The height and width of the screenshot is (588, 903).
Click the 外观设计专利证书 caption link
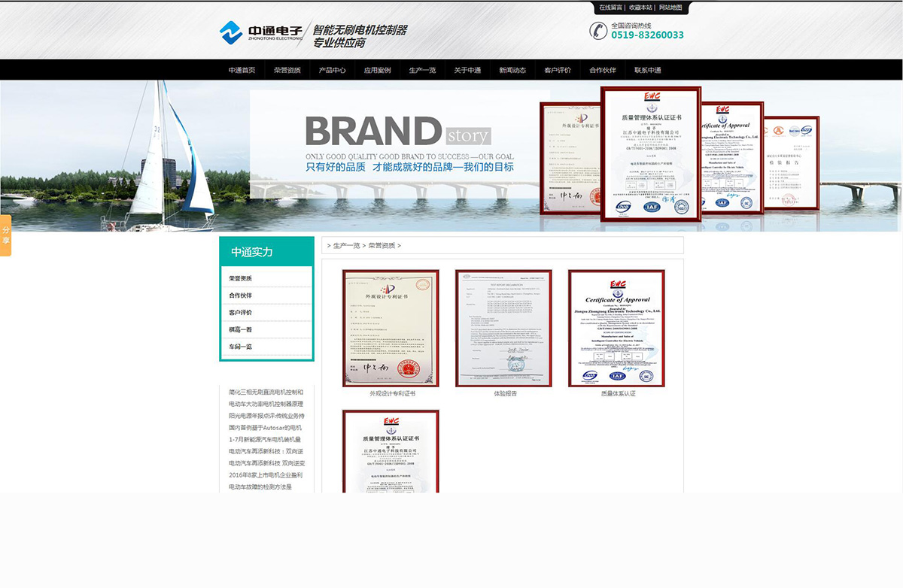click(x=392, y=394)
